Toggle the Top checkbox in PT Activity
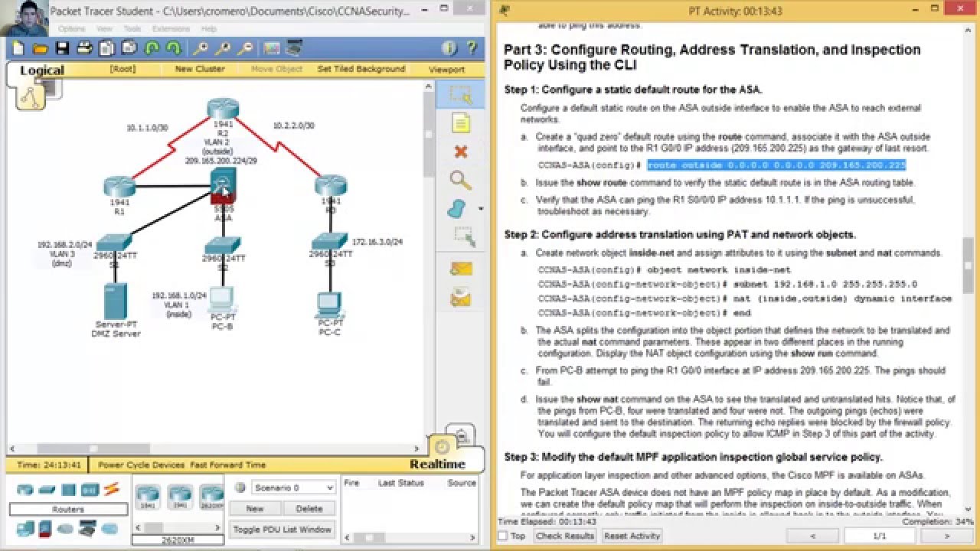This screenshot has width=980, height=551. pyautogui.click(x=503, y=536)
